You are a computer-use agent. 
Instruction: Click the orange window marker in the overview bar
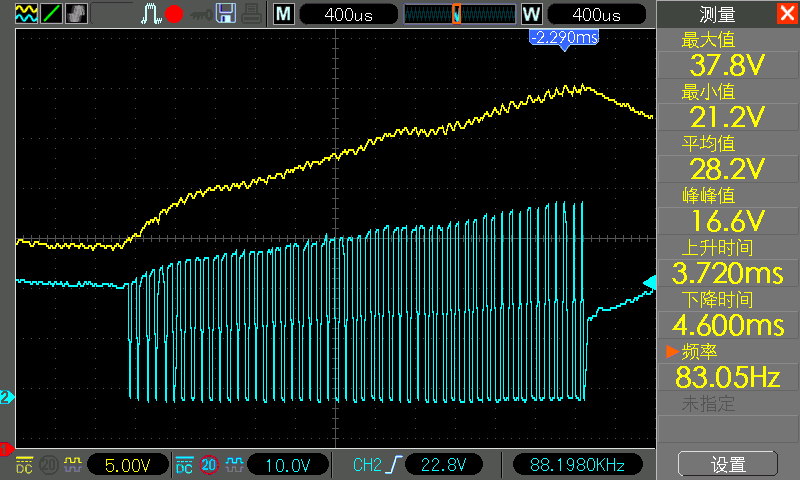point(457,14)
